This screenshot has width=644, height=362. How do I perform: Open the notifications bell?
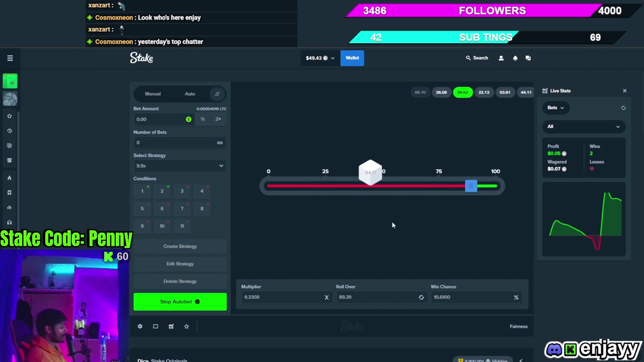click(x=515, y=58)
